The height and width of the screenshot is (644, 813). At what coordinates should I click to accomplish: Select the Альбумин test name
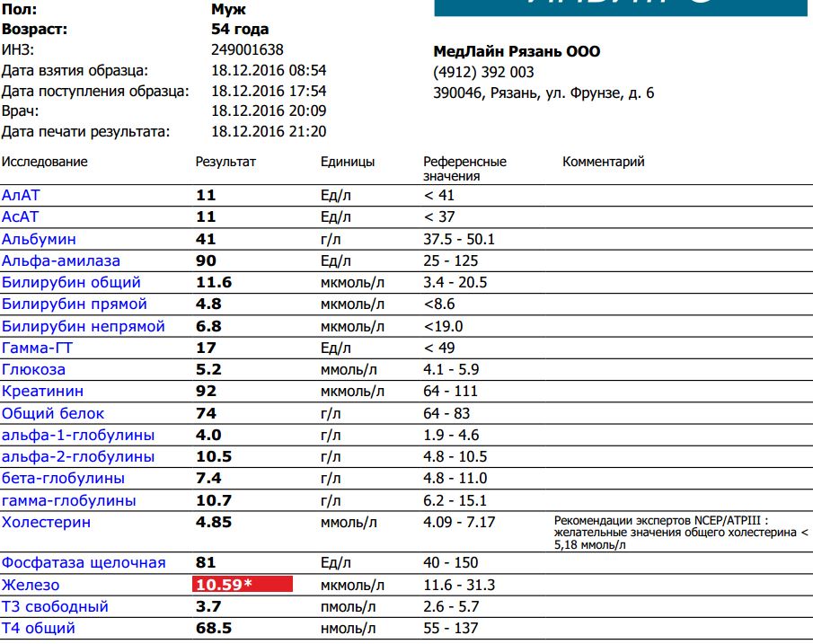[x=39, y=239]
